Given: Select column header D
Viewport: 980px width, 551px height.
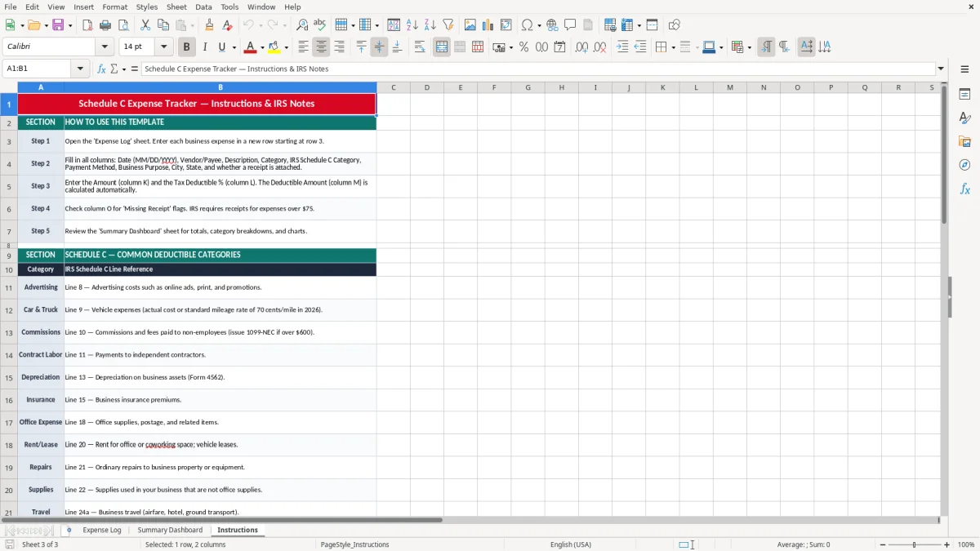Looking at the screenshot, I should click(426, 87).
